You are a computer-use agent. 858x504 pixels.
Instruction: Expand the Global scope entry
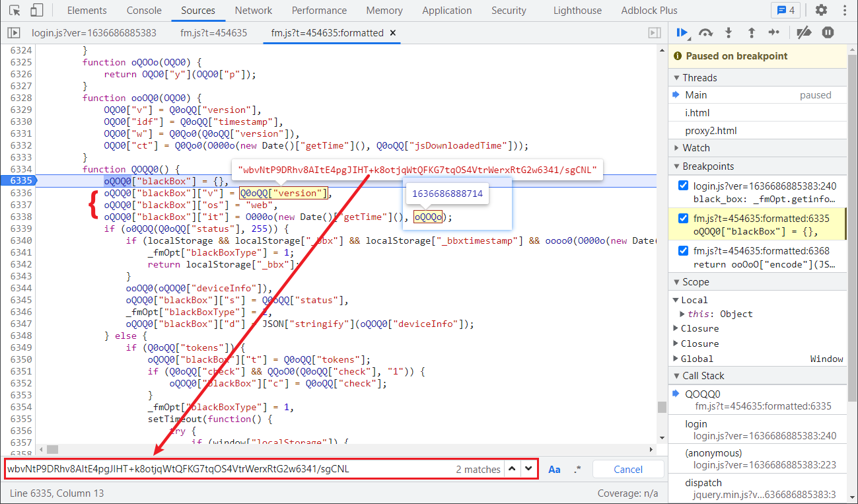coord(676,359)
